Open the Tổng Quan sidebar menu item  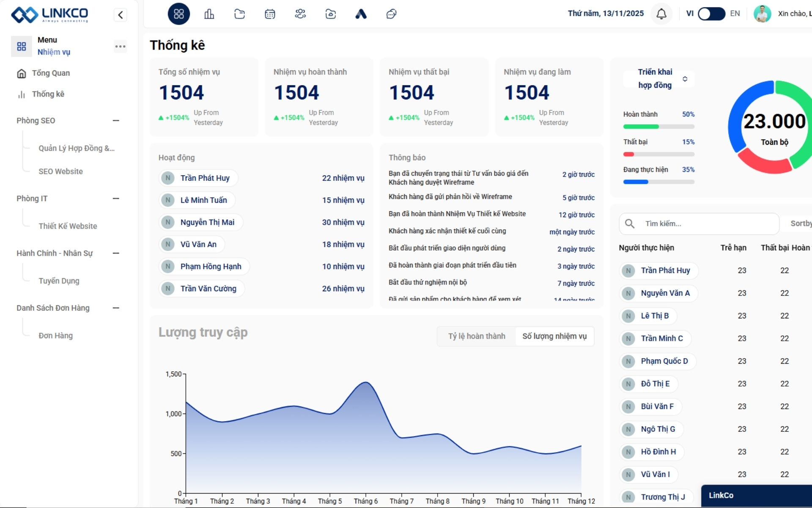tap(50, 73)
